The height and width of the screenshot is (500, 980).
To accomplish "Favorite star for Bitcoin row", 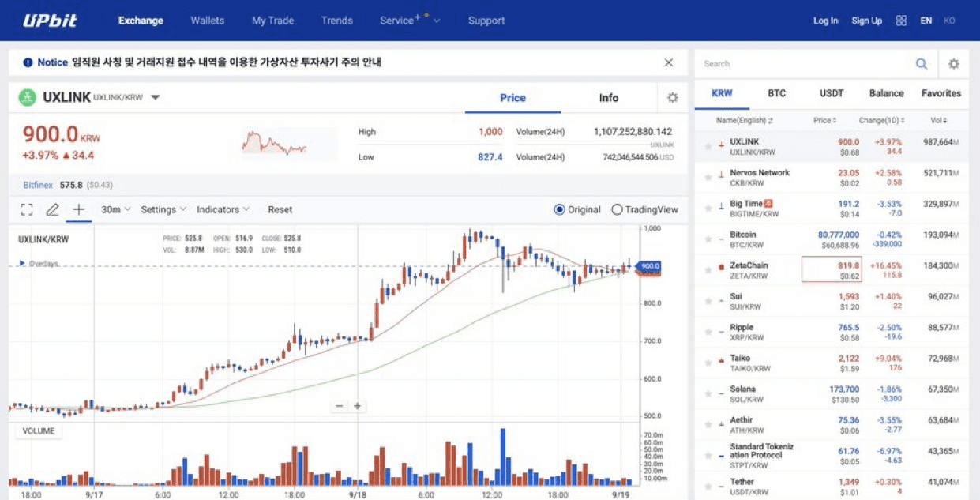I will click(x=708, y=239).
